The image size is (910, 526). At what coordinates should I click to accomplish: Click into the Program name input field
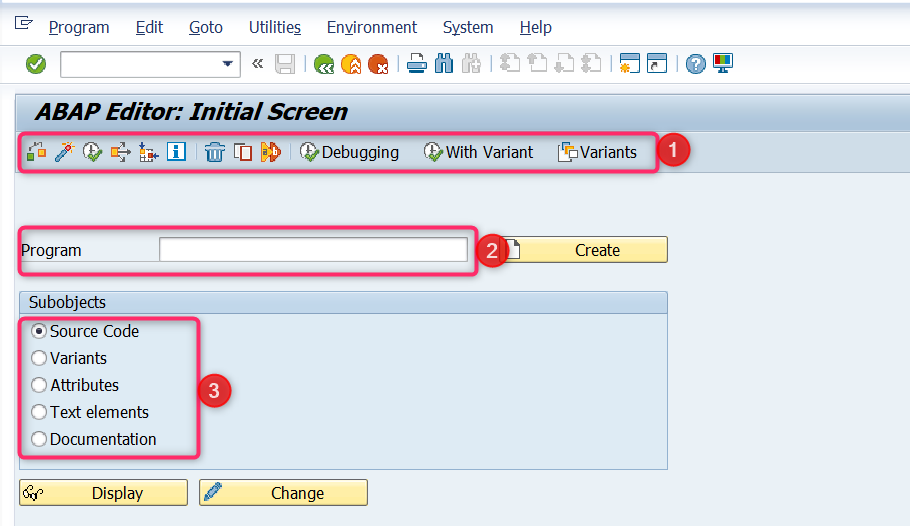tap(313, 250)
